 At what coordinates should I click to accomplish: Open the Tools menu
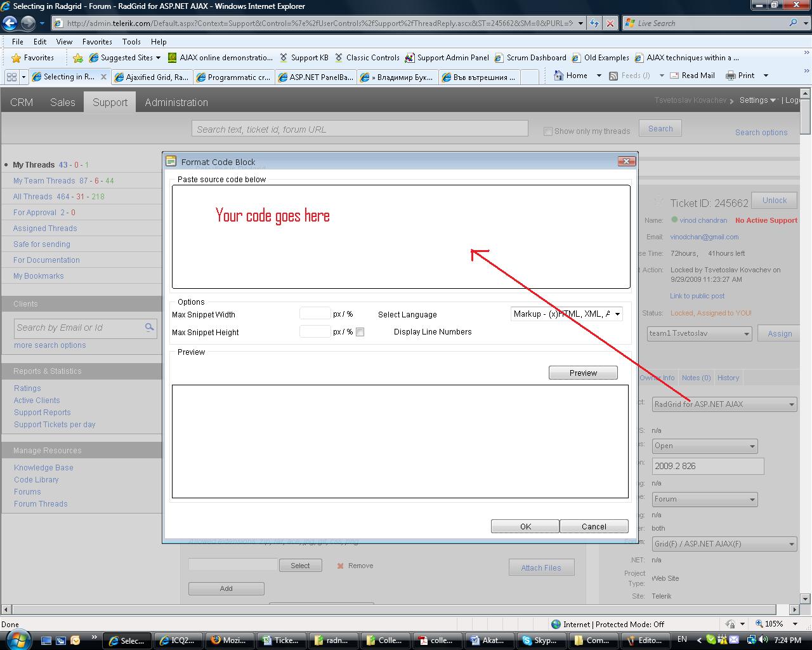[131, 42]
